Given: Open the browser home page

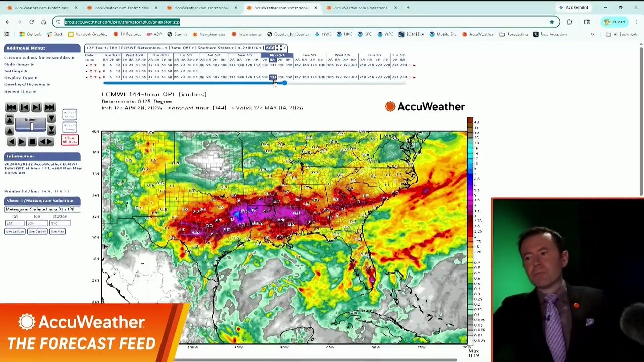Looking at the screenshot, I should click(x=43, y=22).
